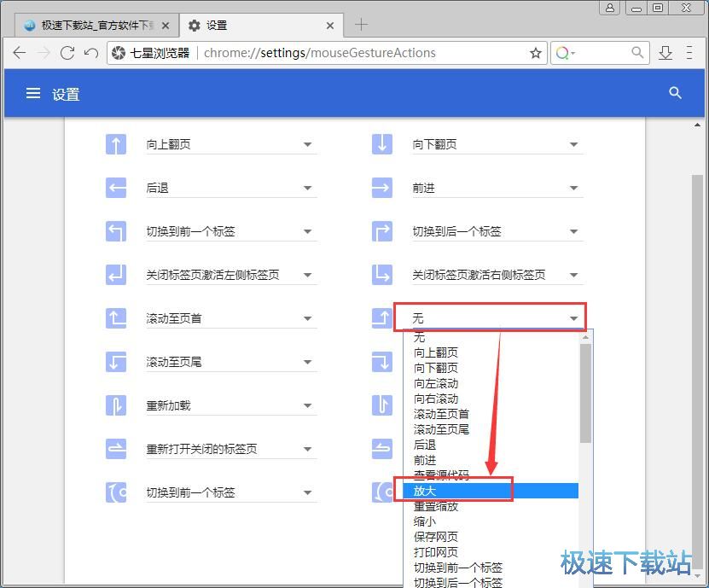
Task: Open the browser three-dot main menu
Action: coord(689,52)
